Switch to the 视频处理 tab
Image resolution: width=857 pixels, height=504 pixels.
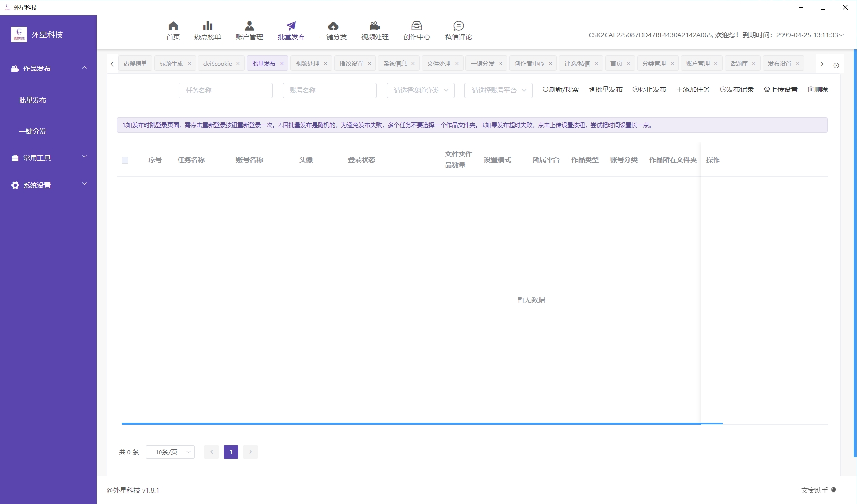coord(307,63)
